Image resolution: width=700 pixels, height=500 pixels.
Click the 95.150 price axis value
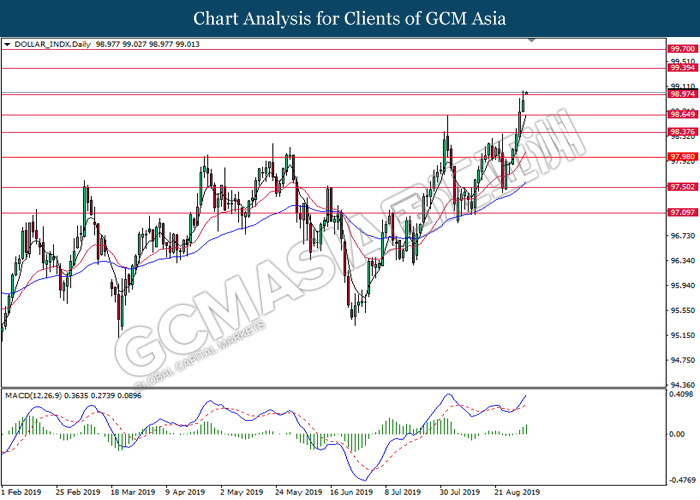(x=683, y=335)
